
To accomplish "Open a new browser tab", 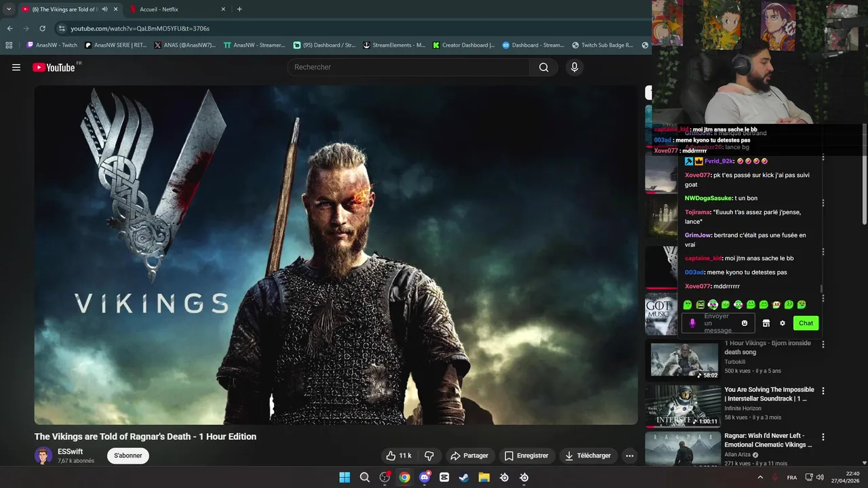I will pos(239,9).
